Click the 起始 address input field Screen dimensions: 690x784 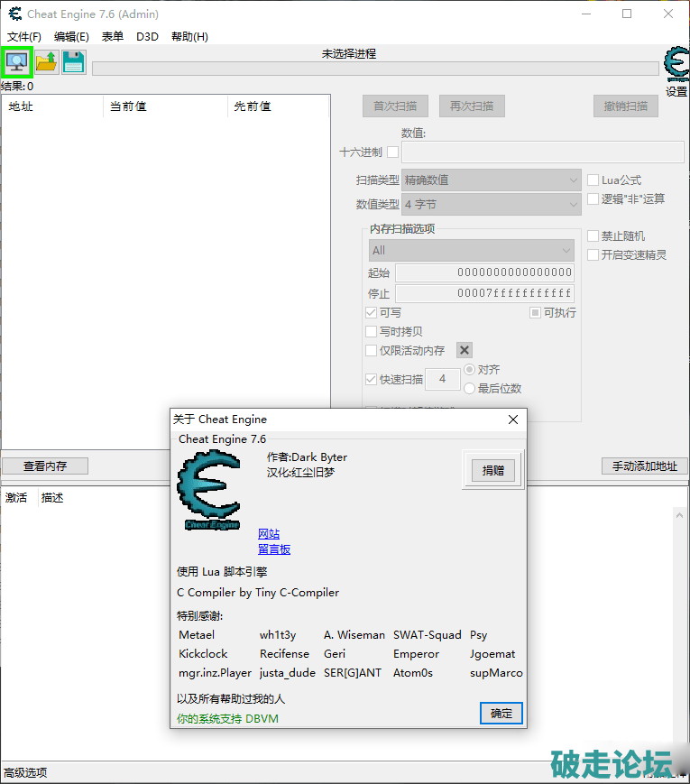(x=484, y=272)
